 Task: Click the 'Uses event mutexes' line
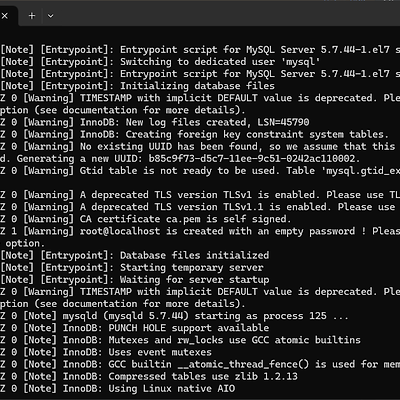point(106,352)
